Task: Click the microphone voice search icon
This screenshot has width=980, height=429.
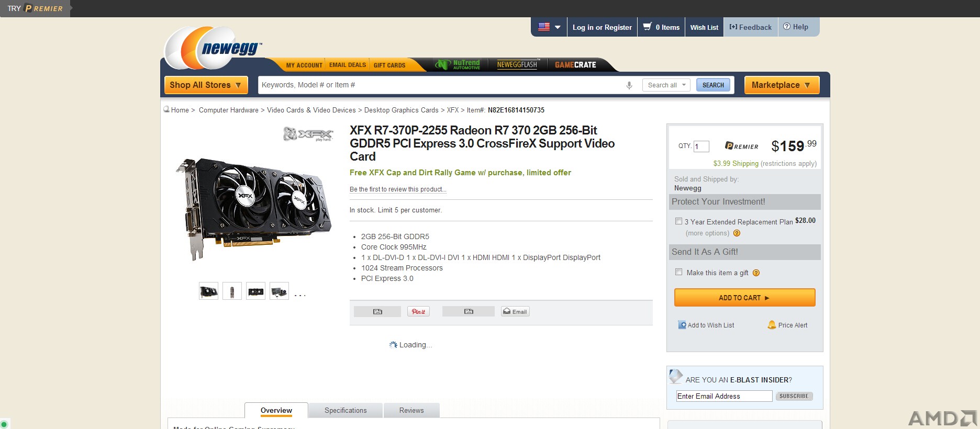Action: 629,85
